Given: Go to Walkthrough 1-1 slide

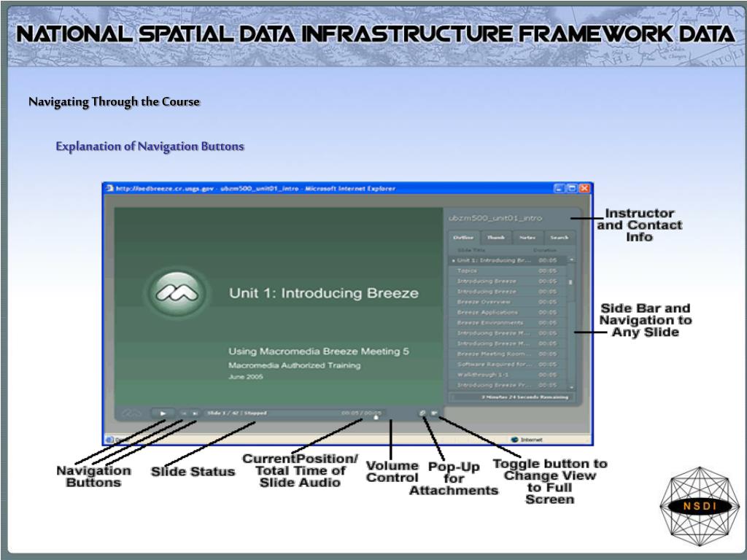Looking at the screenshot, I should [x=508, y=375].
